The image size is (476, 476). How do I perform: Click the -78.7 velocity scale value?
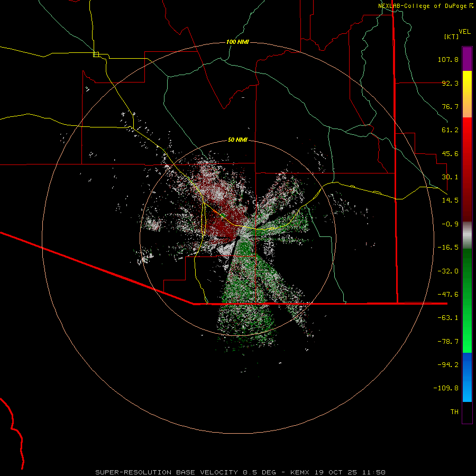coord(448,342)
